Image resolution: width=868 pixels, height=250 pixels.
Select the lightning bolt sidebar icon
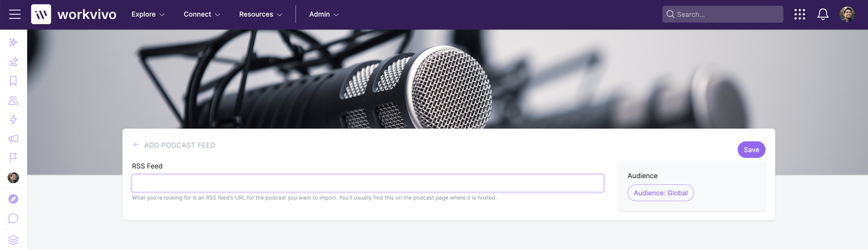[13, 120]
